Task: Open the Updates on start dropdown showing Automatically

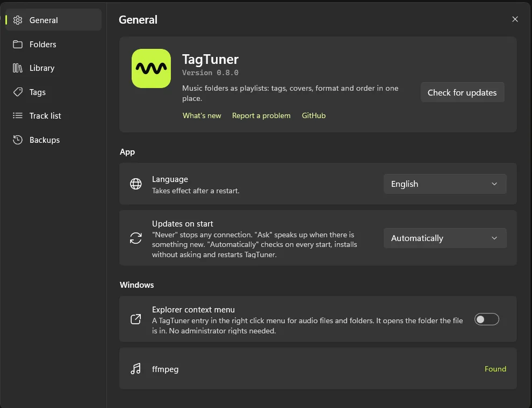Action: tap(445, 238)
